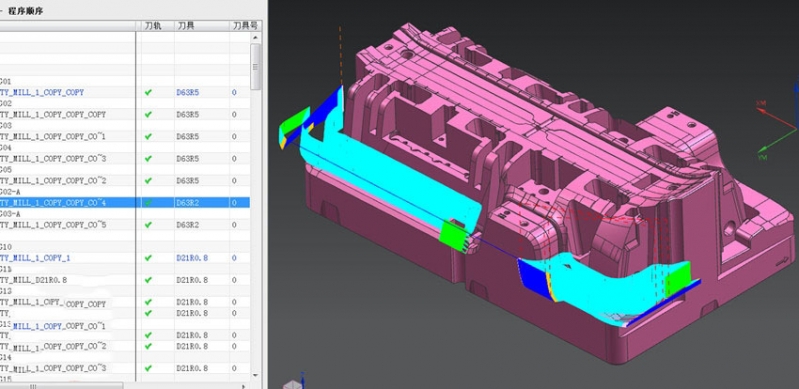Select the G04 program group
The image size is (799, 389).
6,147
